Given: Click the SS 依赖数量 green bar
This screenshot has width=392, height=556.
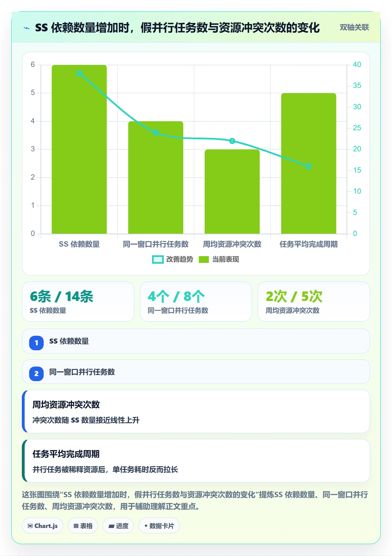Looking at the screenshot, I should pos(79,149).
